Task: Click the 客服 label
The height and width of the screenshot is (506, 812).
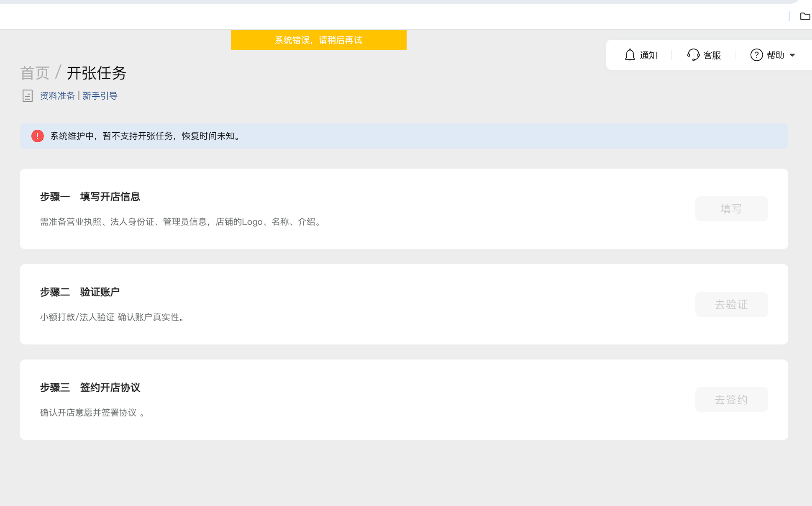Action: pyautogui.click(x=712, y=55)
